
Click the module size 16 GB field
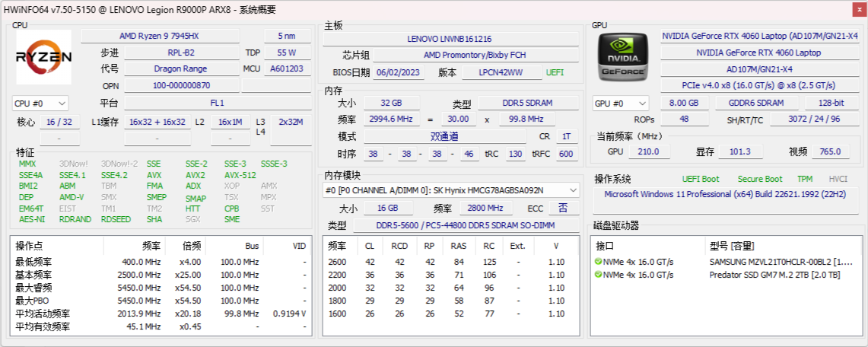pos(388,208)
